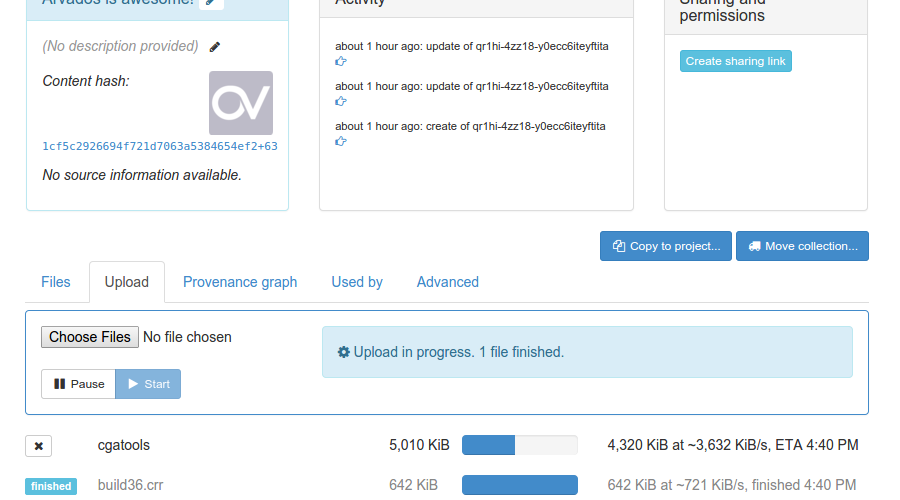Open the create activity's pointing-hand link

point(341,141)
